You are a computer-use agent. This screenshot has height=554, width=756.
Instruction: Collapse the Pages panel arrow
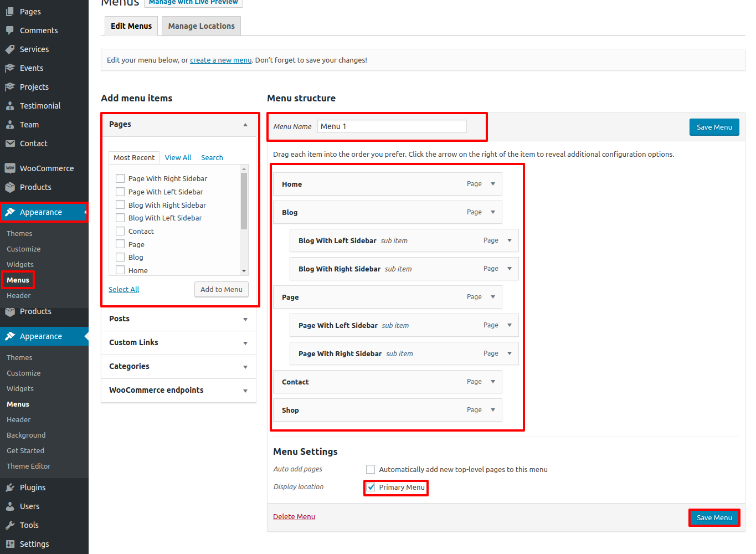(x=245, y=125)
